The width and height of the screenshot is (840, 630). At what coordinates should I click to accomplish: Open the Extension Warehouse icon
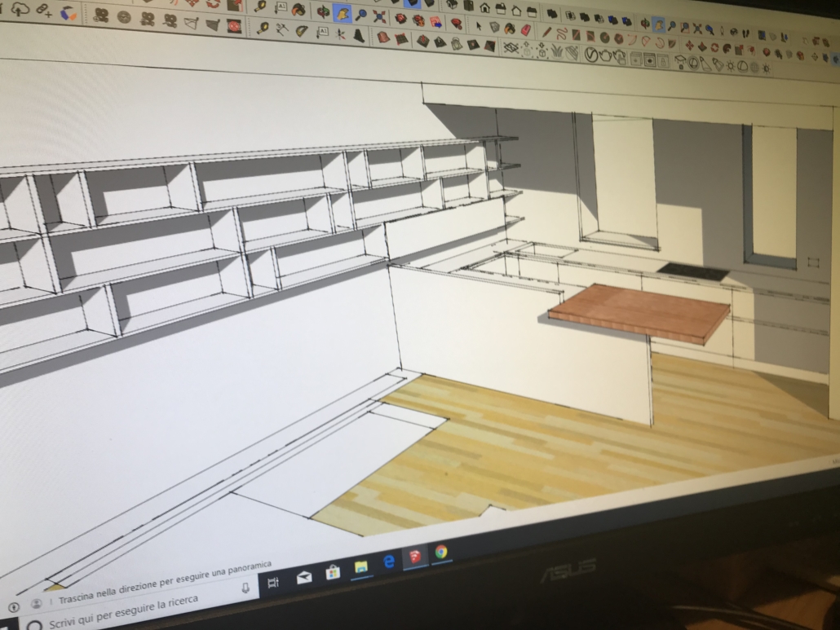tap(69, 13)
